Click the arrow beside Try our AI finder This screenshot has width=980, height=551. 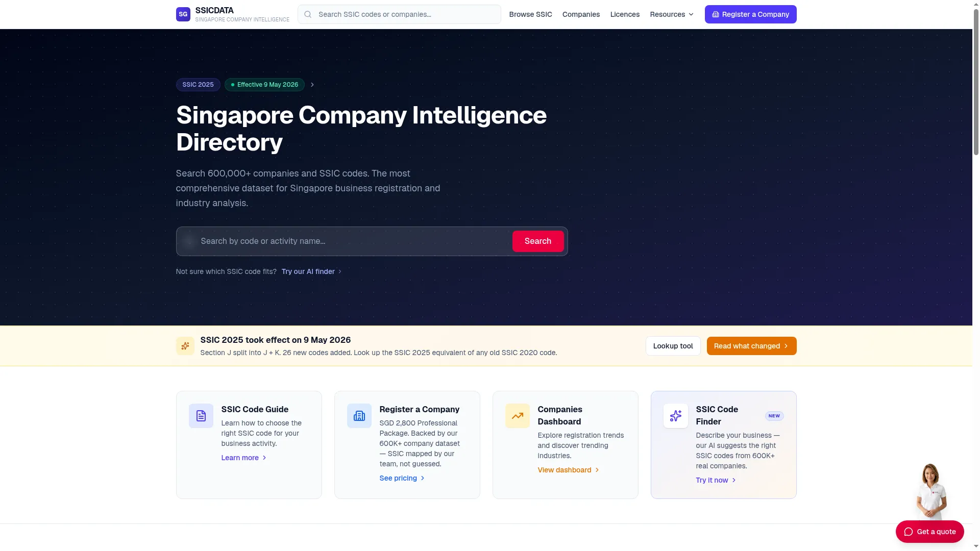(x=340, y=271)
